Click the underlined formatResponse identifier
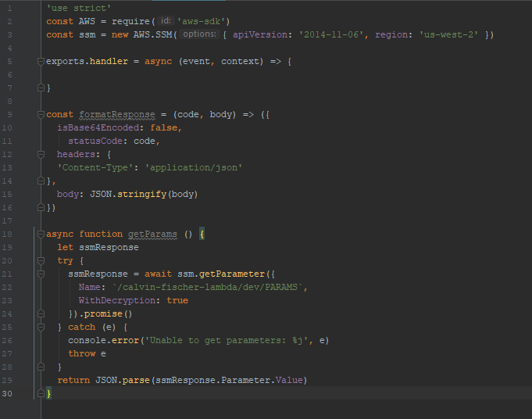This screenshot has width=532, height=419. point(117,115)
